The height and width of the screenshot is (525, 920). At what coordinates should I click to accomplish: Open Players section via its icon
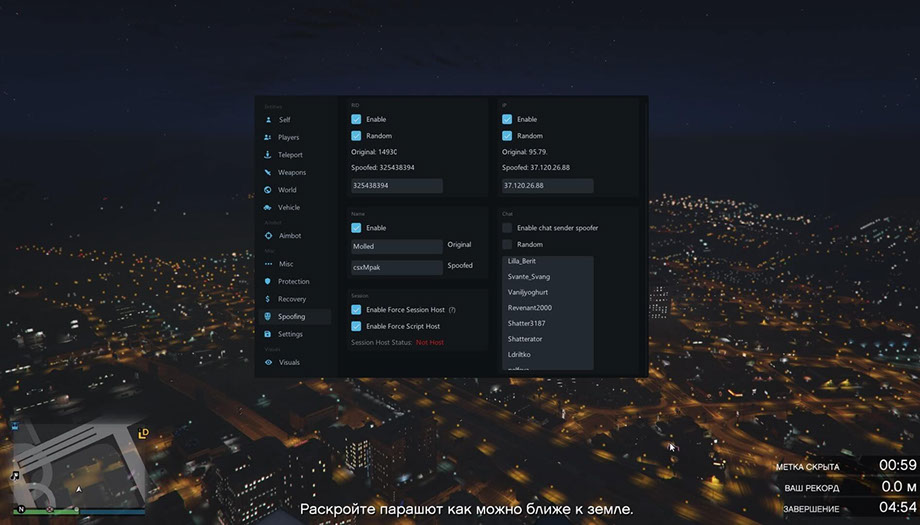click(x=267, y=137)
